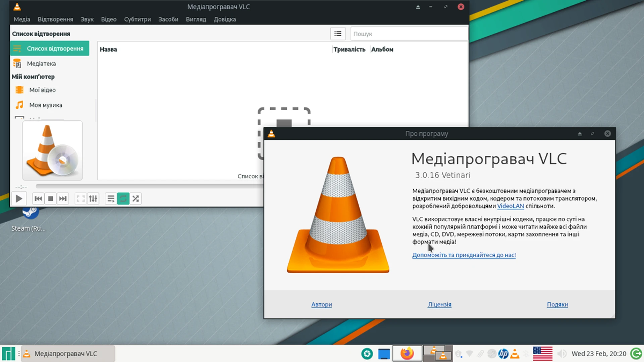The height and width of the screenshot is (362, 644).
Task: Shade the main VLC window with triangle button
Action: (418, 7)
